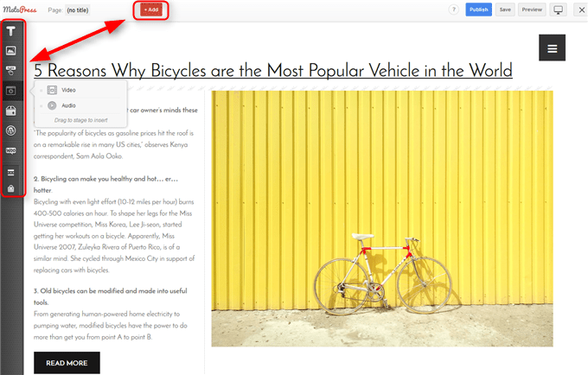588x375 pixels.
Task: Save the page draft
Action: pos(505,10)
